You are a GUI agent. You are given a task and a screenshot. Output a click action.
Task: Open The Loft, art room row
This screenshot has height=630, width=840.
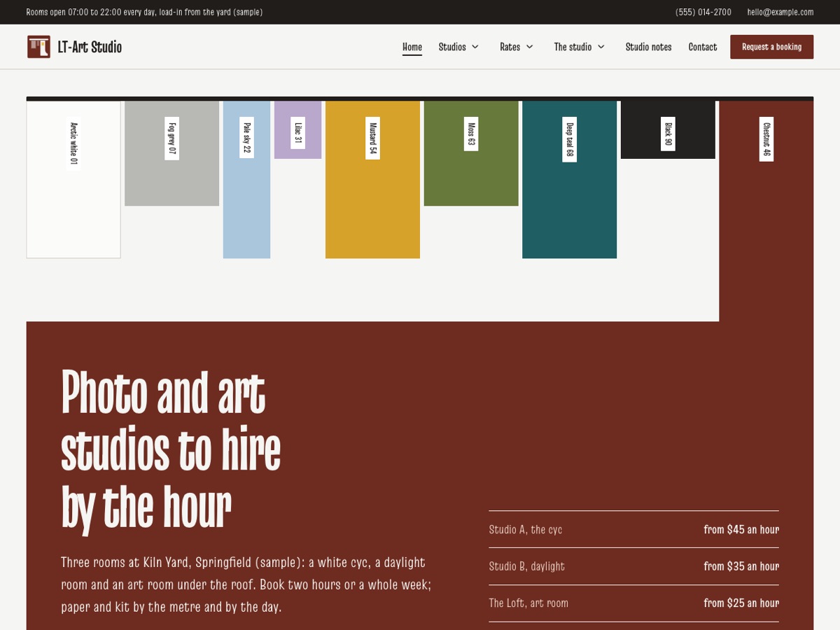click(x=633, y=603)
